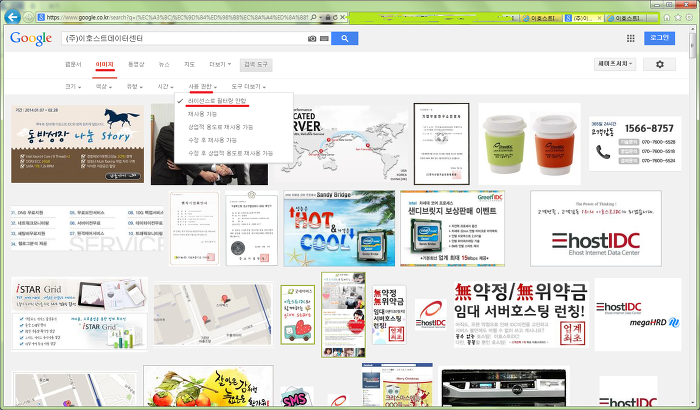
Task: Open the horse Story banner thumbnail
Action: (x=78, y=144)
